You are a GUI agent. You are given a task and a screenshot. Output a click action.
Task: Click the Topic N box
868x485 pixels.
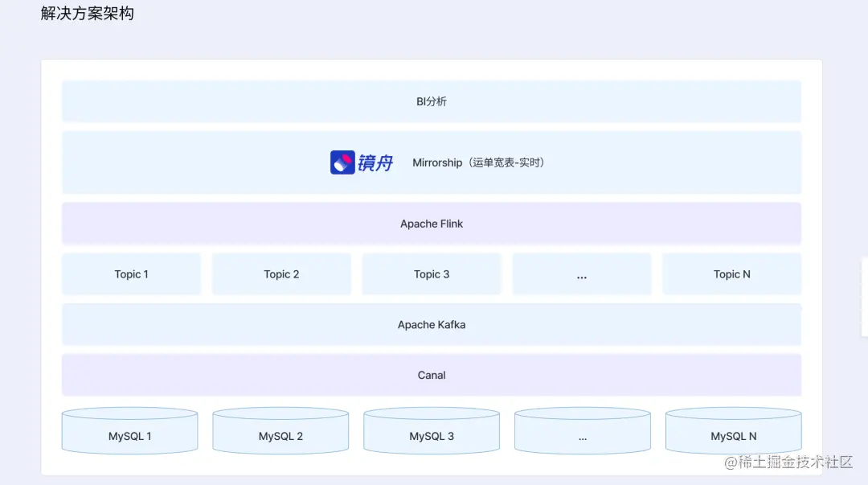[732, 274]
